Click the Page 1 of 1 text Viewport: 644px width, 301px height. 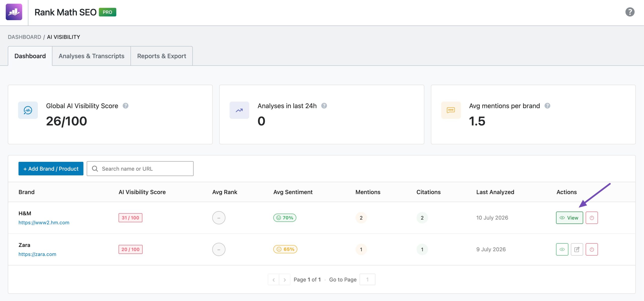coord(307,280)
